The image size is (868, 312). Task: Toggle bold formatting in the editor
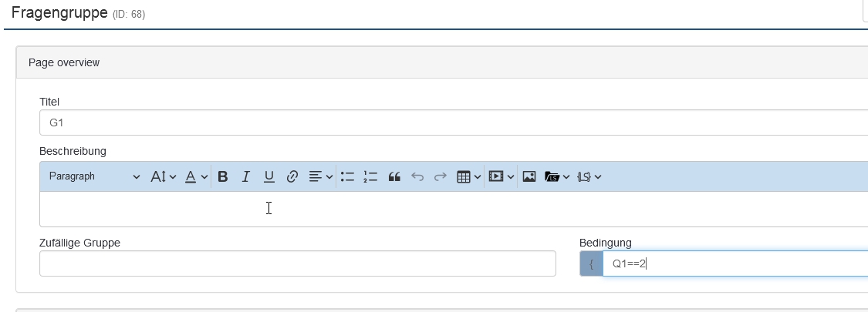pos(223,176)
